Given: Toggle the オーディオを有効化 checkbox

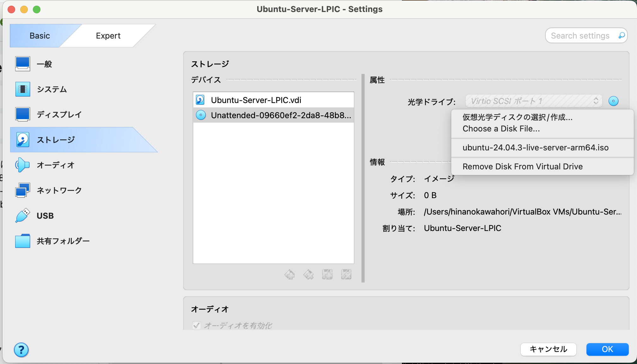Looking at the screenshot, I should pos(196,325).
